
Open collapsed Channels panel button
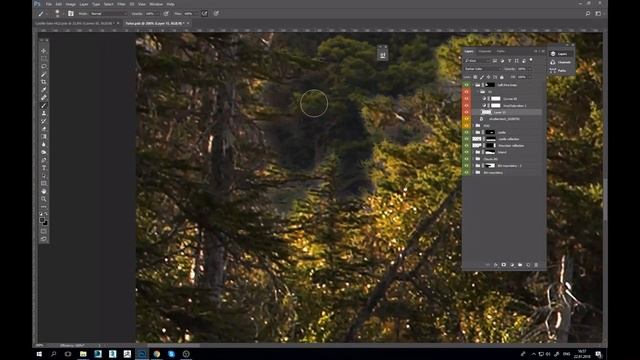(x=561, y=62)
